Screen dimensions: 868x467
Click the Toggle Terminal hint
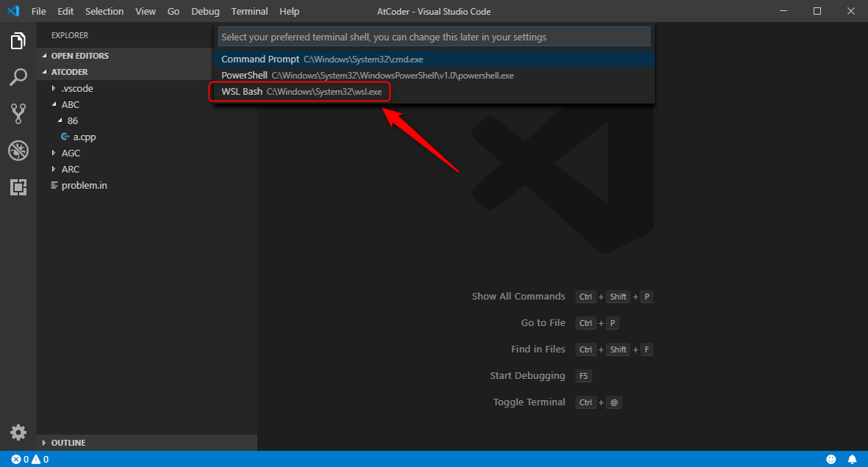[529, 402]
